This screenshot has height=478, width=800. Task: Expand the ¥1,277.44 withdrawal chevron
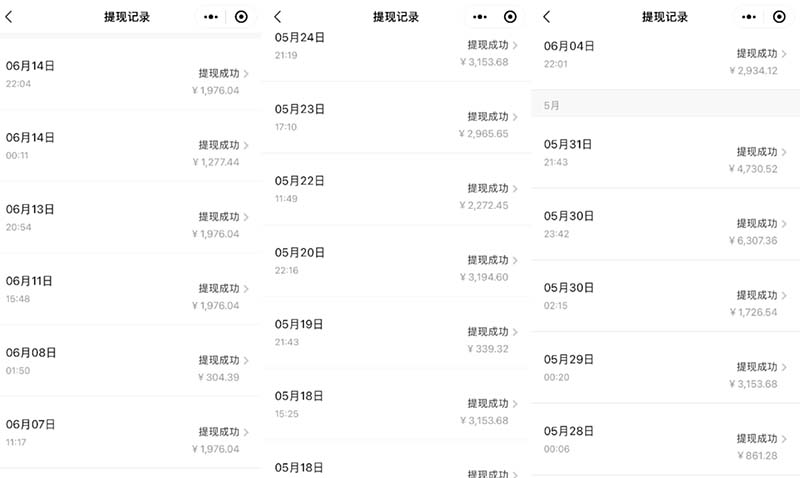[246, 145]
